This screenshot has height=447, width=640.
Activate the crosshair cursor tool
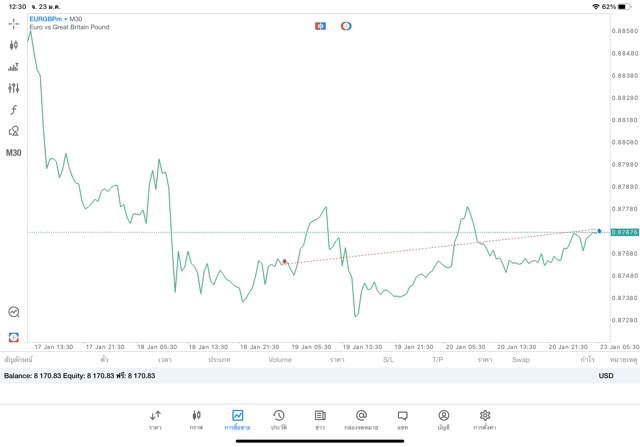tap(13, 24)
